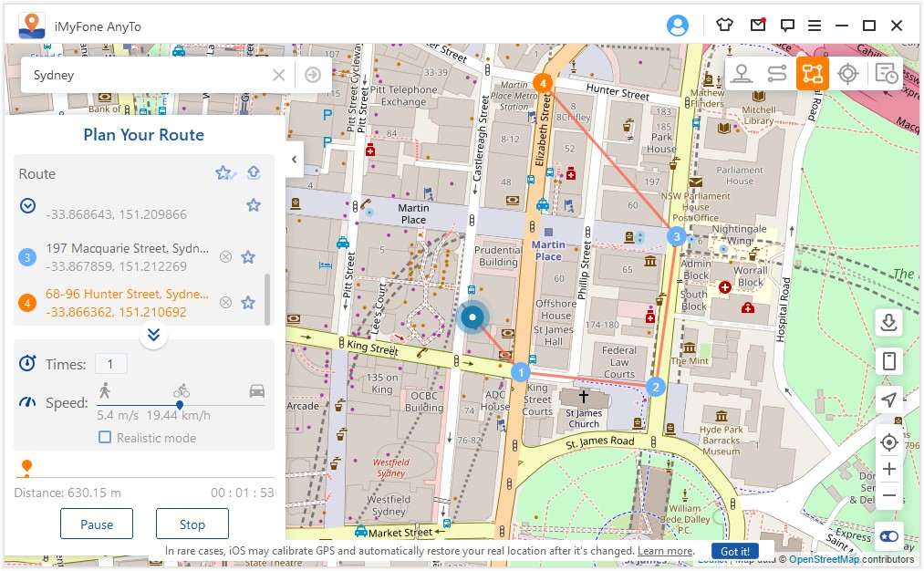Click route waypoint marker 3 on map
The height and width of the screenshot is (571, 924).
[x=677, y=237]
